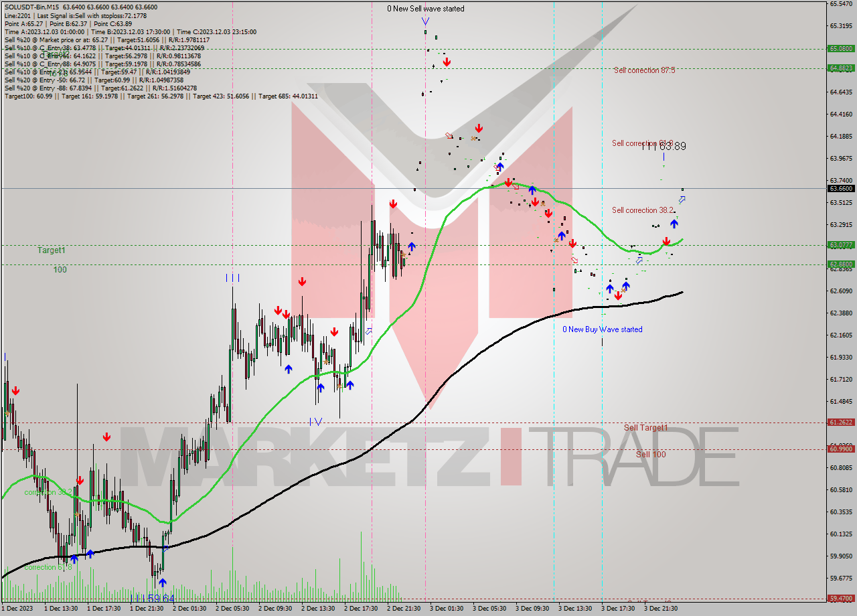Click the 60.1325 price axis value
The image size is (857, 616).
(840, 534)
